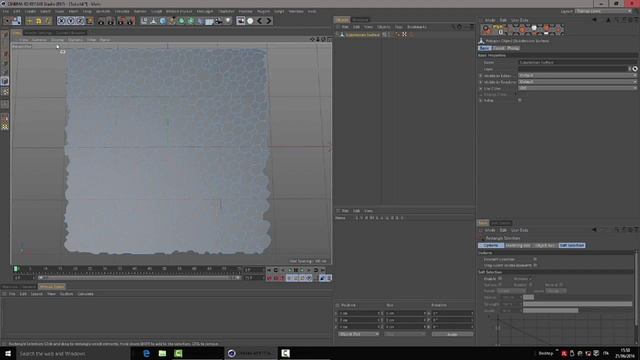The width and height of the screenshot is (640, 360).
Task: Toggle the Soft Selection Enable checkbox
Action: pos(500,279)
